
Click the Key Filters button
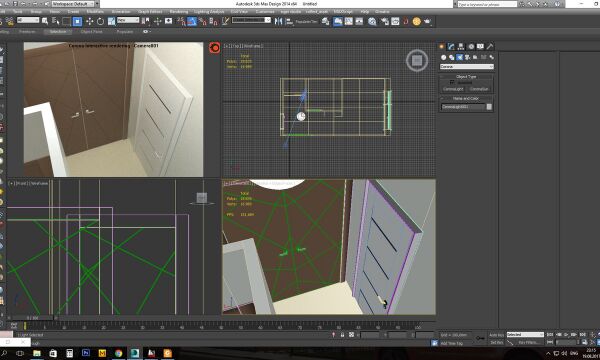point(529,342)
